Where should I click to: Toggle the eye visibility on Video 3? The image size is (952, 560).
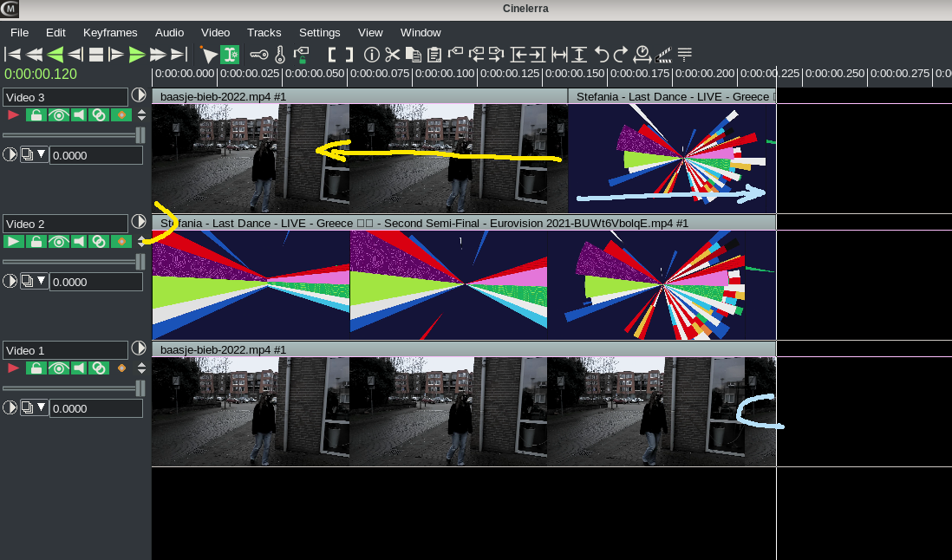pyautogui.click(x=58, y=115)
